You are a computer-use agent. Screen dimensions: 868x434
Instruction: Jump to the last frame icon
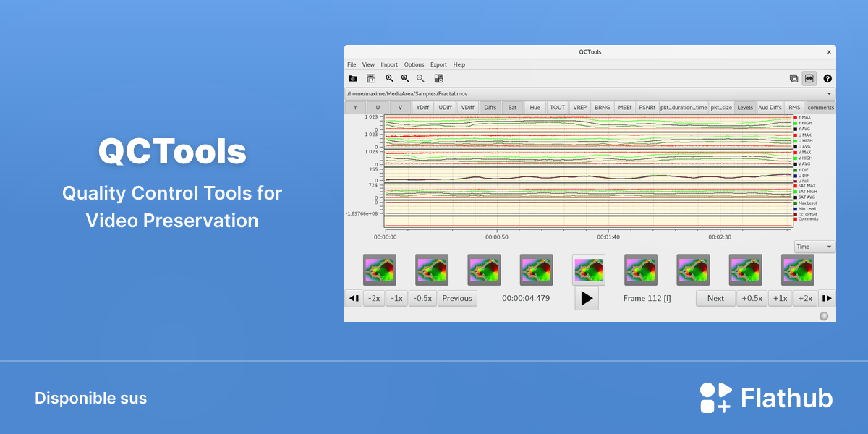(827, 298)
